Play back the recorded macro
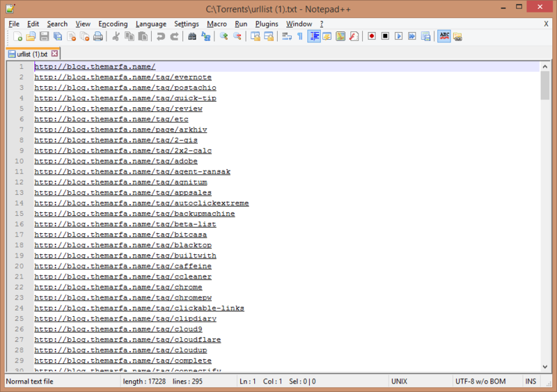Image resolution: width=557 pixels, height=392 pixels. 398,36
